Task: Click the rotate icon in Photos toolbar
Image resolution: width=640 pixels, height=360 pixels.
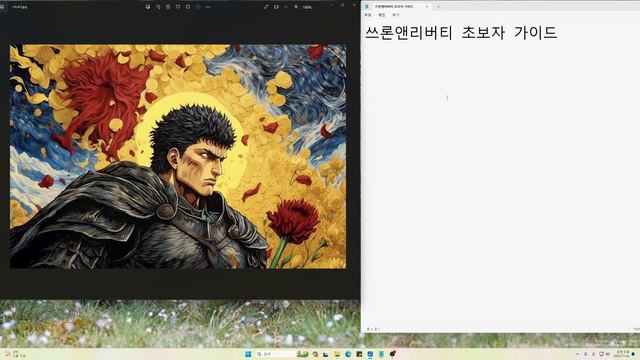Action: [158, 7]
